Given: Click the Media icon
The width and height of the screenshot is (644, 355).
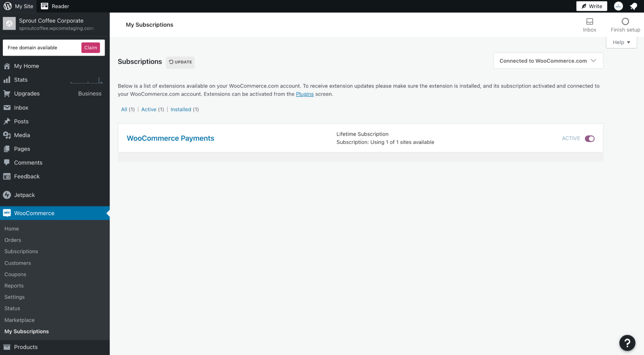Looking at the screenshot, I should [7, 135].
